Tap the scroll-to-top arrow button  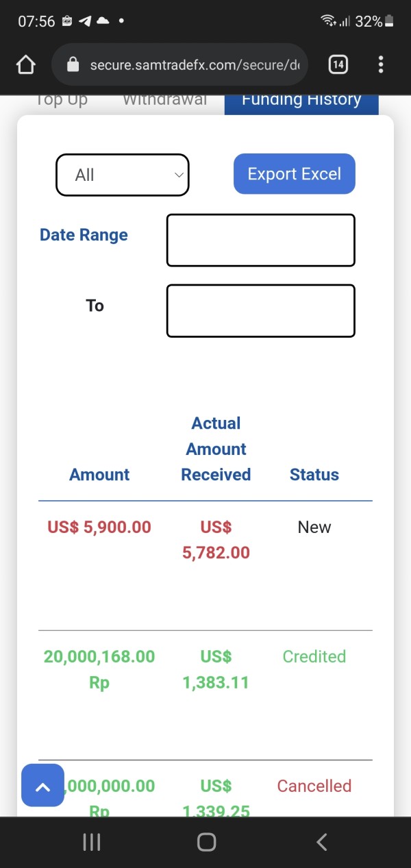point(42,785)
